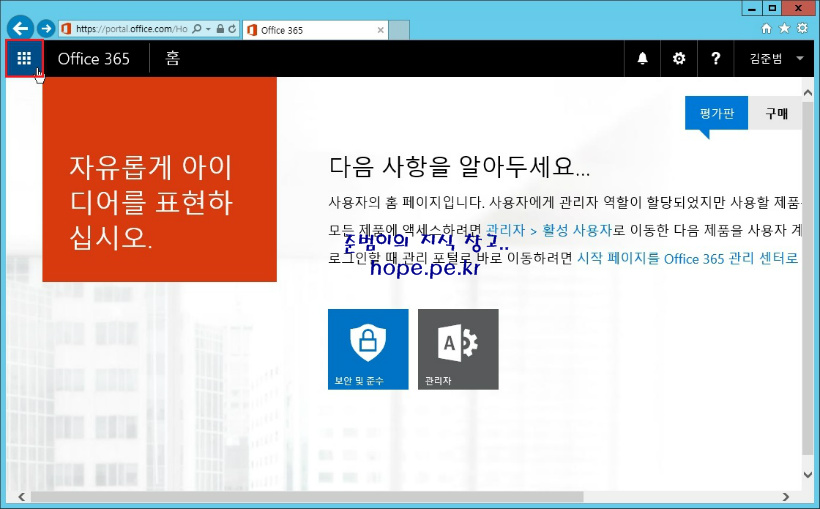Follow the 시작 페이지를 Office 365 관리 센터로 link
The image size is (820, 509).
pos(687,258)
